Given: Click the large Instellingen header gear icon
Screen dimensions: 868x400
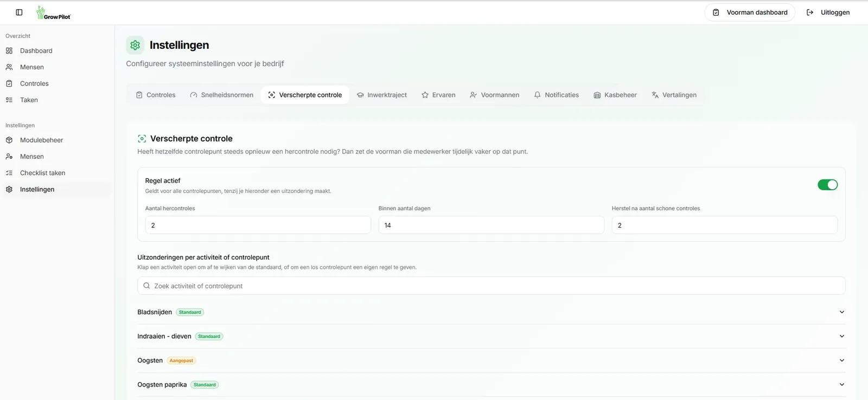Looking at the screenshot, I should [135, 45].
